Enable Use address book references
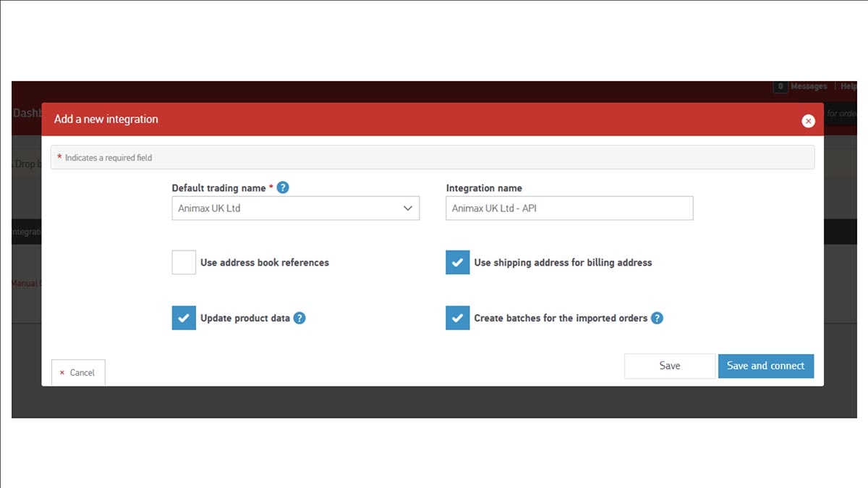This screenshot has height=488, width=868. coord(184,262)
